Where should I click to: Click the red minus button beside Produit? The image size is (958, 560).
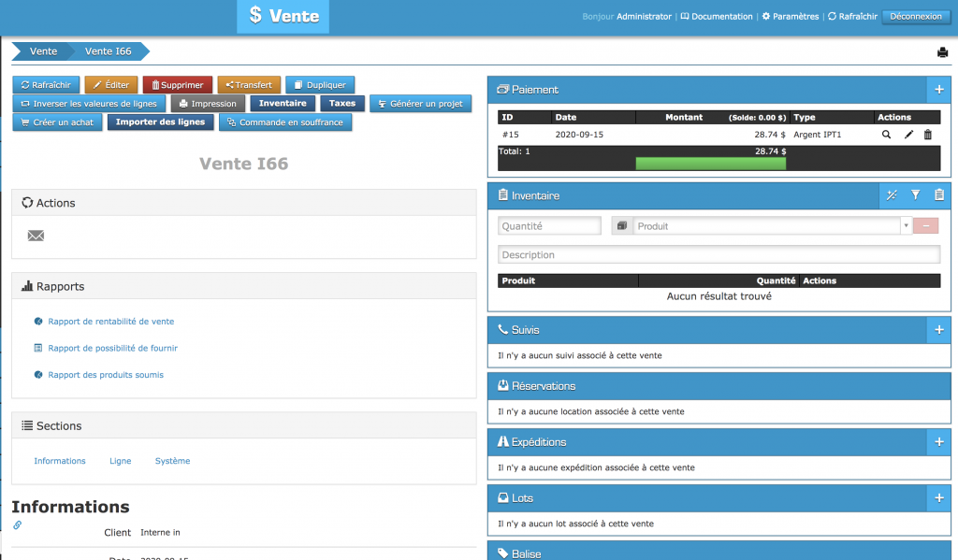click(926, 226)
